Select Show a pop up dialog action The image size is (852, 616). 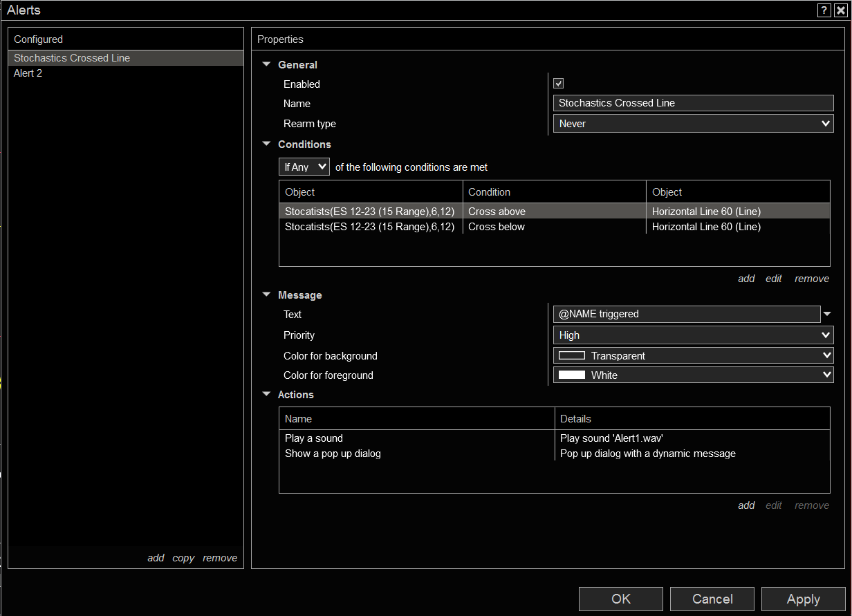click(555, 454)
